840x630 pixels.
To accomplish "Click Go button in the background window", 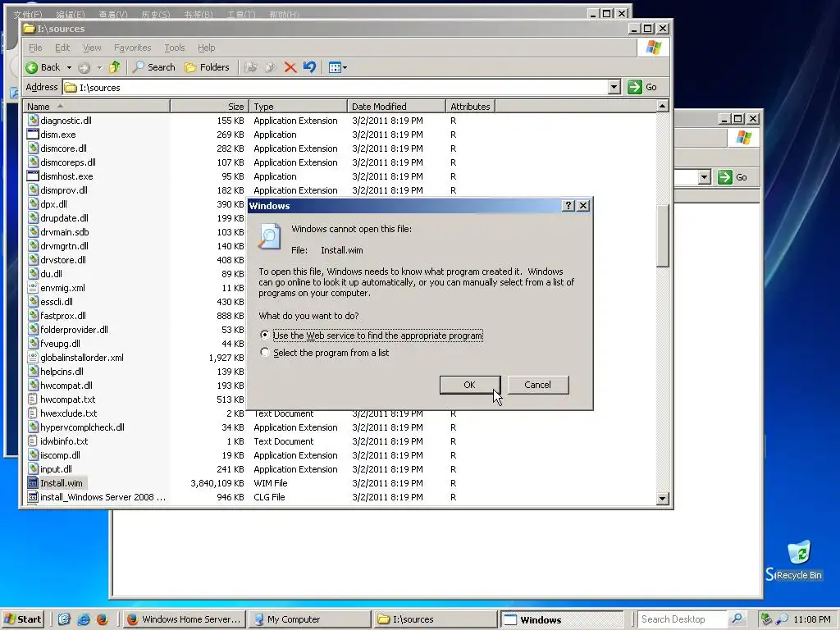I will 734,177.
